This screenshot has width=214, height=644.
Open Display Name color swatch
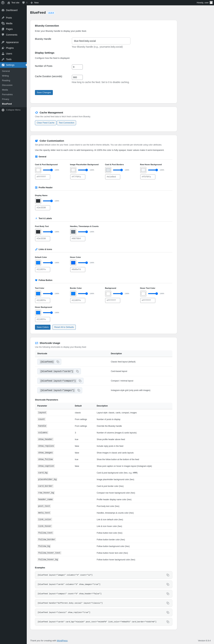coord(38,201)
